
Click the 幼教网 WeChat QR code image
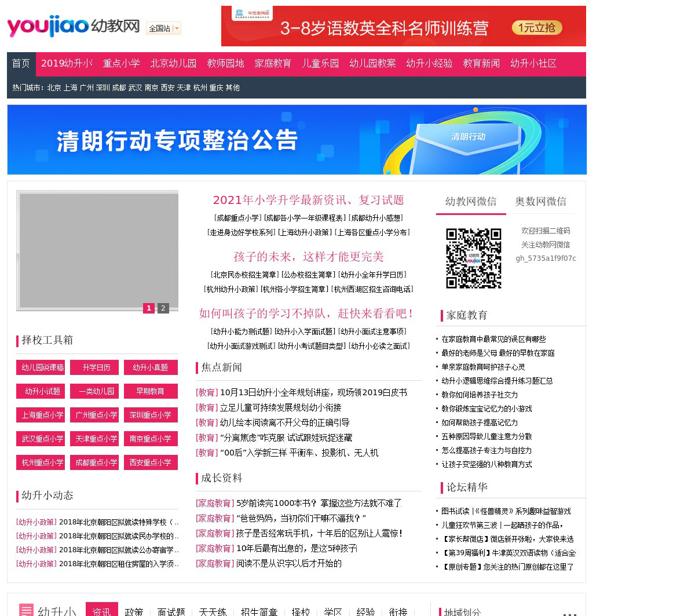473,258
